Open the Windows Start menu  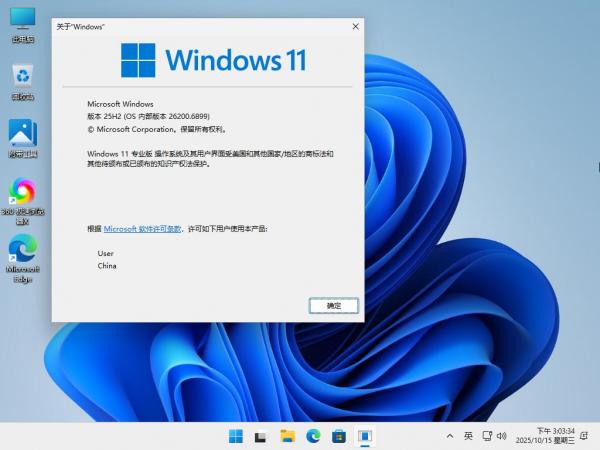(235, 436)
